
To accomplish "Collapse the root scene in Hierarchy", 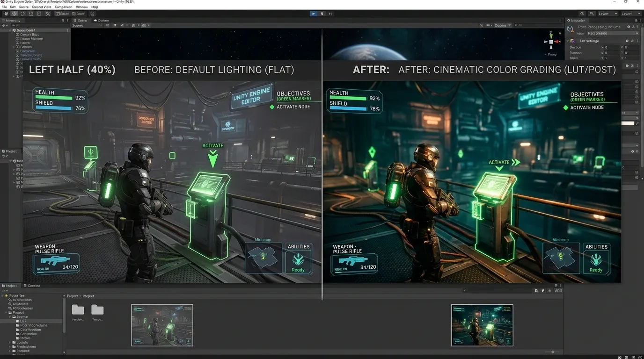I will click(x=11, y=30).
